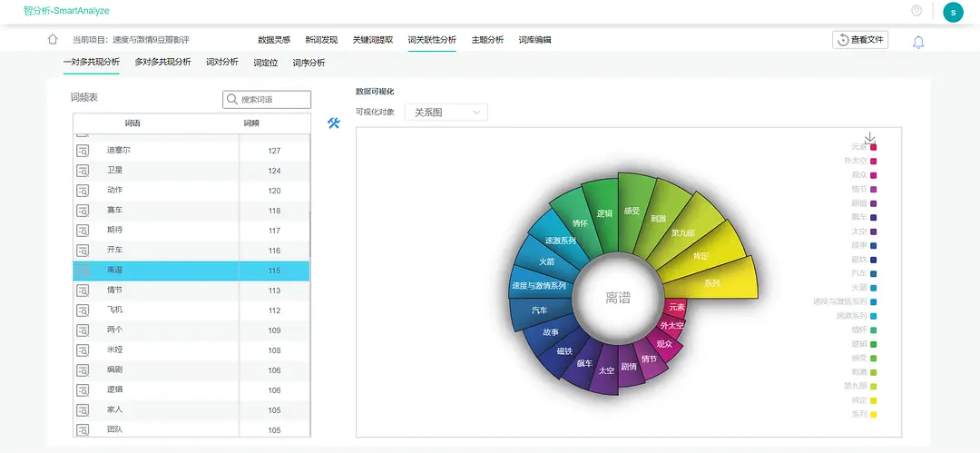Click the lookup icon for 逻辑
This screenshot has height=453, width=980.
[83, 389]
